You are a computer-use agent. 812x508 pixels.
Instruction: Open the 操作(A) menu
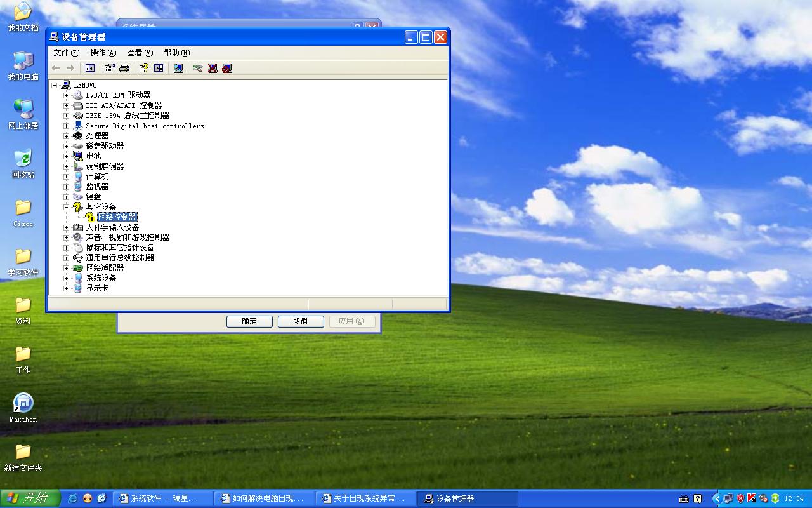coord(103,53)
